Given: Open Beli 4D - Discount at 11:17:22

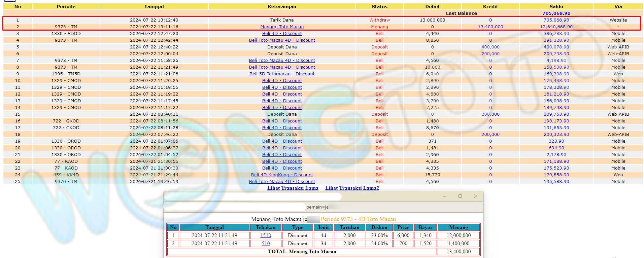Looking at the screenshot, I should pyautogui.click(x=282, y=108).
